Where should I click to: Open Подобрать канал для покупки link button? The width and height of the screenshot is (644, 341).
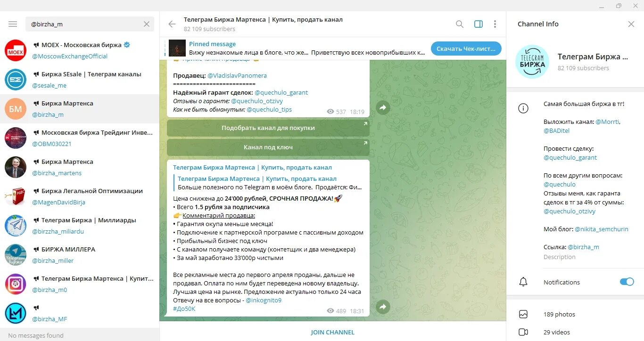268,128
